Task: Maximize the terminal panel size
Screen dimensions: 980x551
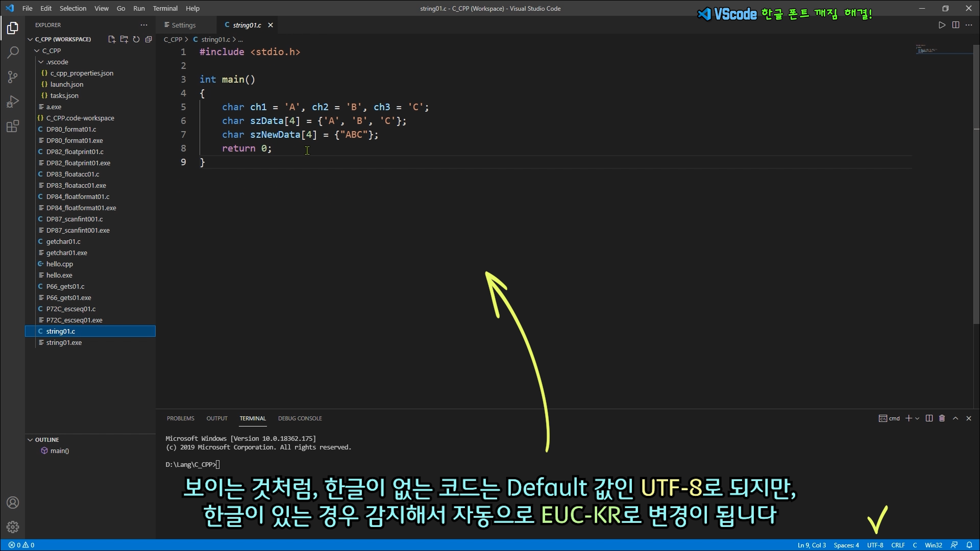Action: pyautogui.click(x=955, y=418)
